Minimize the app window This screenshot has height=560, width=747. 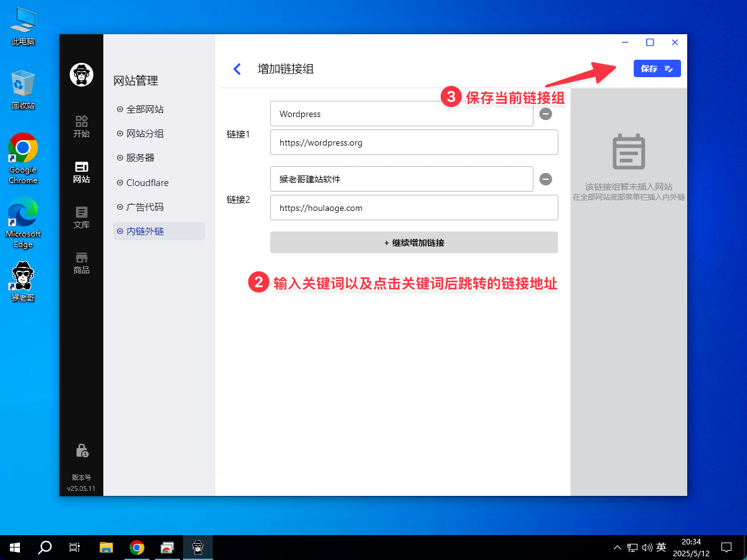pyautogui.click(x=625, y=42)
